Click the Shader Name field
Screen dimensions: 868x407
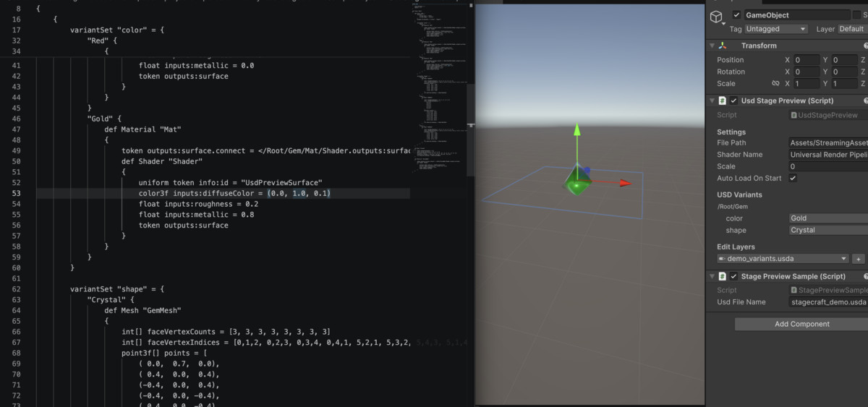[x=828, y=155]
